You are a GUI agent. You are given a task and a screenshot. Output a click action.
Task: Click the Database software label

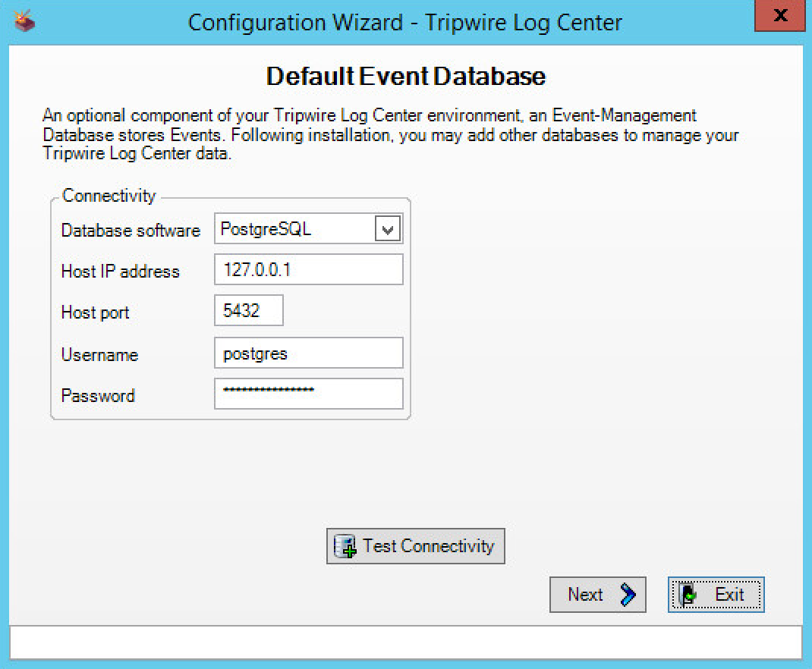coord(131,231)
